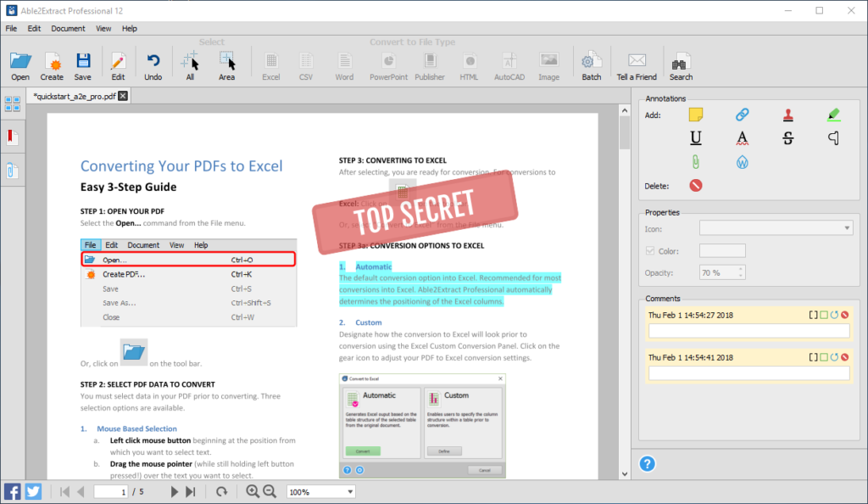
Task: Select All content using the All tool
Action: [190, 66]
